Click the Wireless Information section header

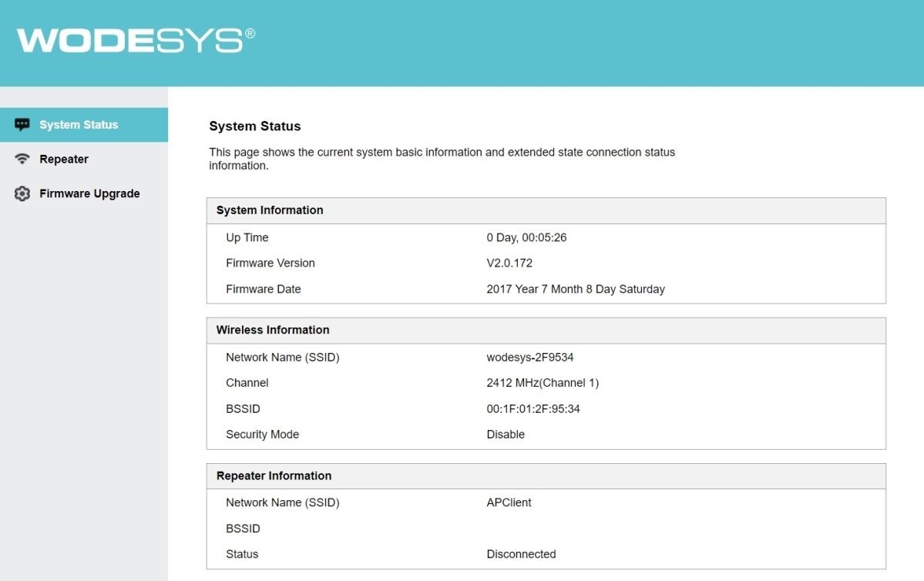(x=273, y=330)
